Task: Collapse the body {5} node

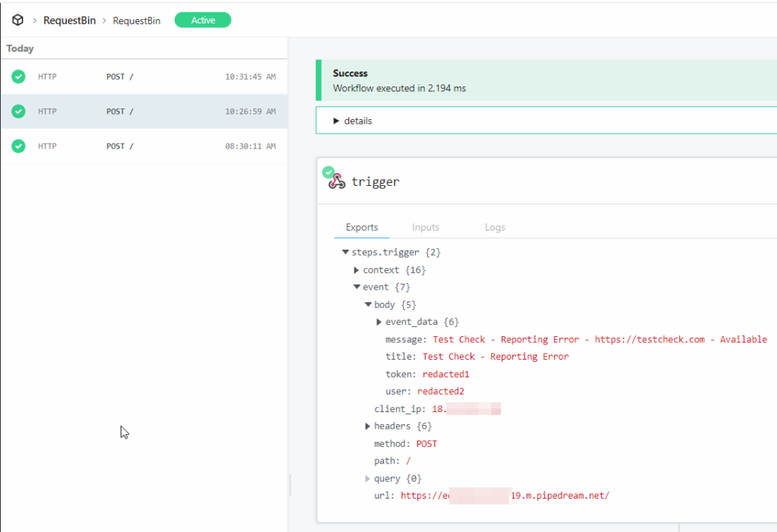Action: coord(368,304)
